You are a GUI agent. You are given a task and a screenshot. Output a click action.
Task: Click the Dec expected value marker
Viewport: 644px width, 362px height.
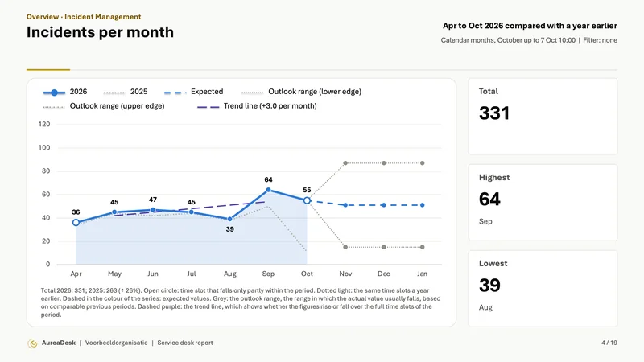point(384,205)
